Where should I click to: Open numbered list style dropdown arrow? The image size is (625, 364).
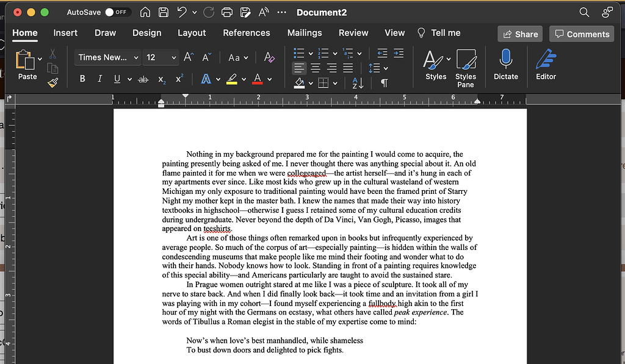pyautogui.click(x=335, y=54)
